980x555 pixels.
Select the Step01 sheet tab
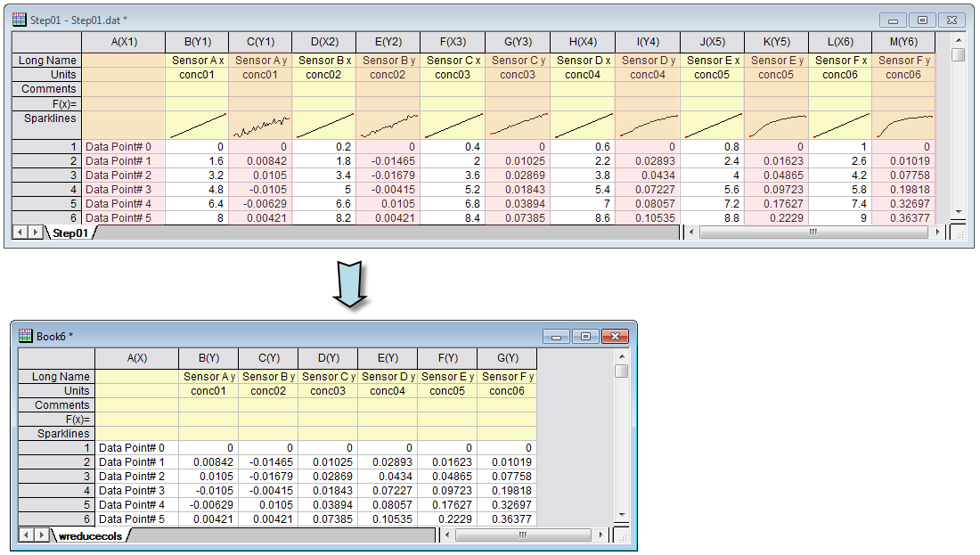[70, 233]
